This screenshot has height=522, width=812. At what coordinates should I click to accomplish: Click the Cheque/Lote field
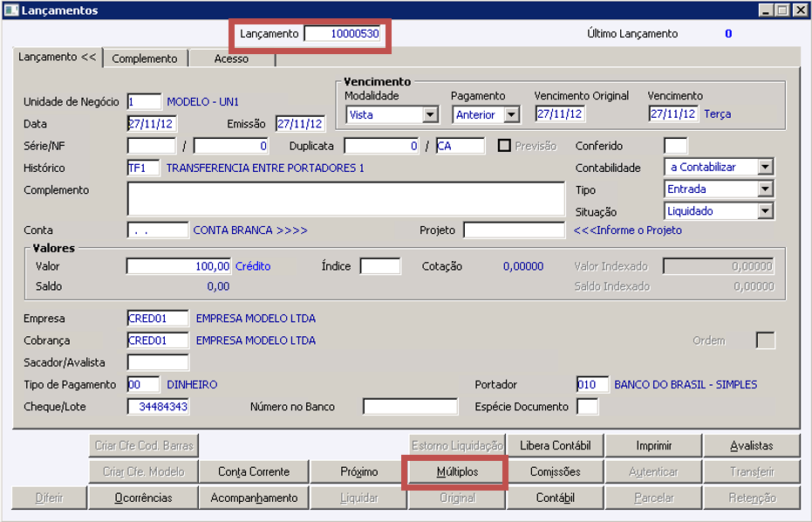pyautogui.click(x=157, y=407)
